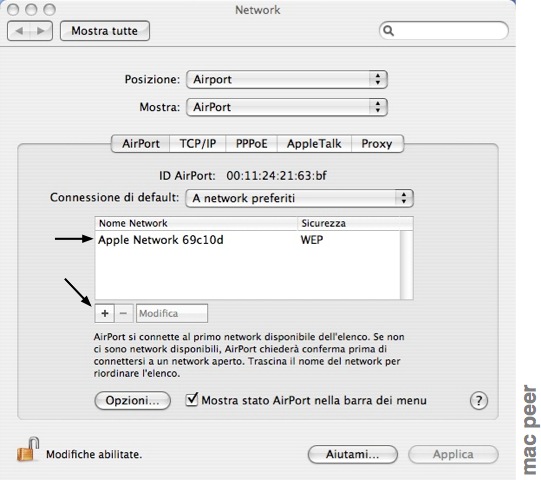Click the plus button to add network
The width and height of the screenshot is (541, 480).
pos(105,313)
